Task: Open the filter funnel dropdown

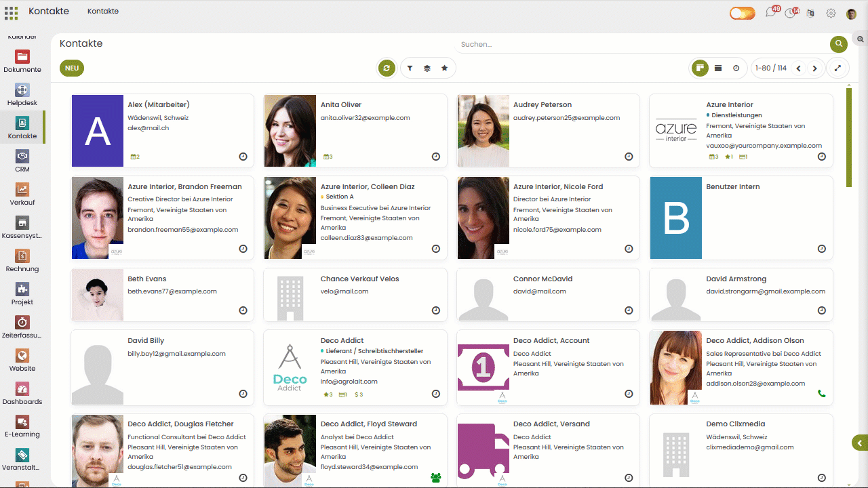Action: click(x=410, y=68)
